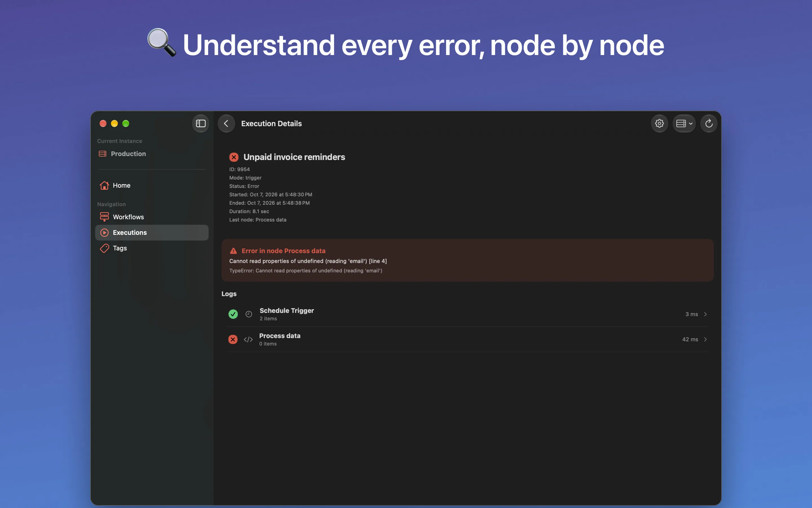The height and width of the screenshot is (508, 812).
Task: Click the Executions play icon
Action: [104, 233]
